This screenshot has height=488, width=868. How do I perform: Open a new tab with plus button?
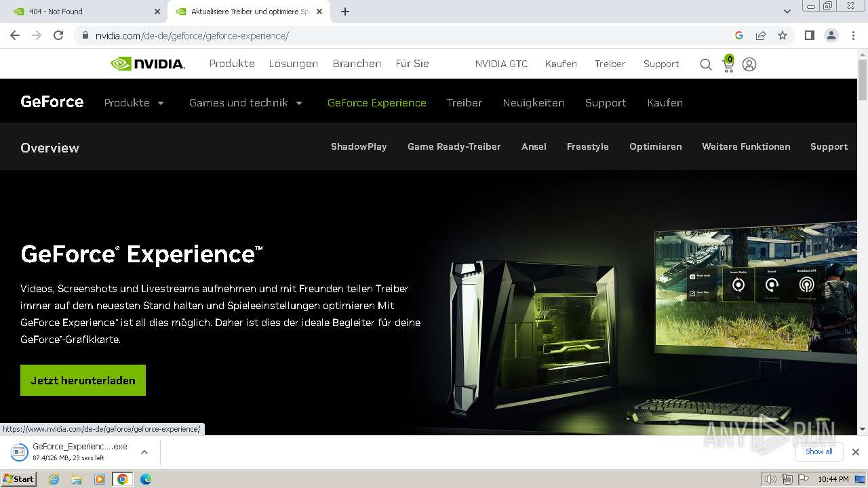pos(345,12)
